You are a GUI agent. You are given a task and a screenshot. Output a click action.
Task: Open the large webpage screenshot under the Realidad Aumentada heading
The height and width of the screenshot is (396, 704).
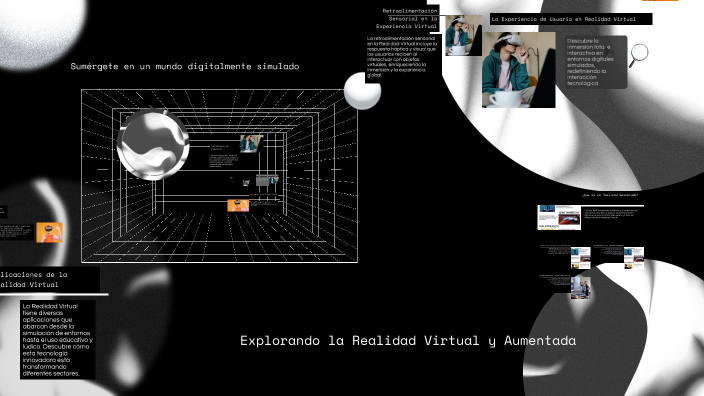[x=559, y=217]
